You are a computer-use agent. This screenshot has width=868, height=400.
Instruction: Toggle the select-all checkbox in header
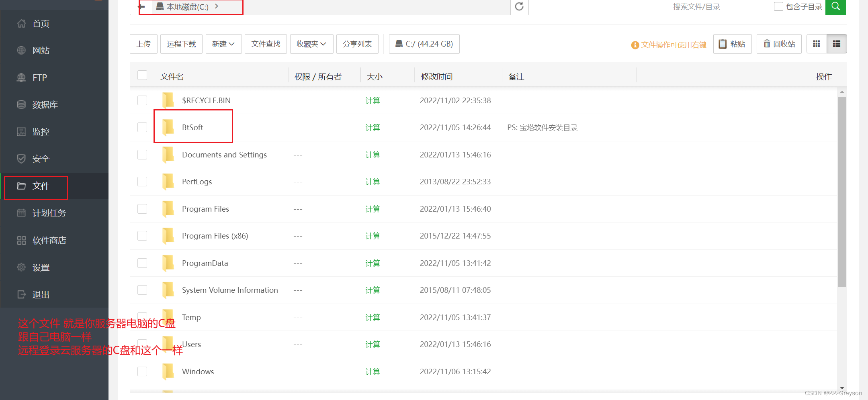coord(142,75)
